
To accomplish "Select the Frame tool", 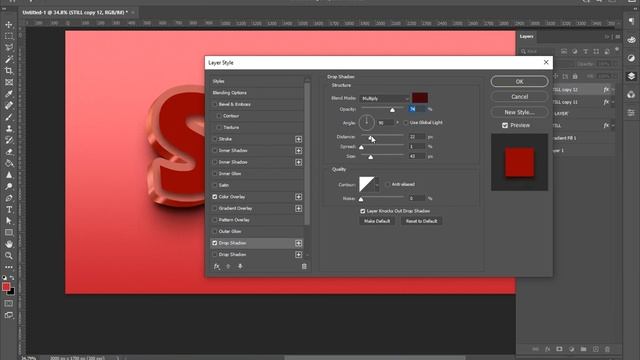I will [x=9, y=82].
